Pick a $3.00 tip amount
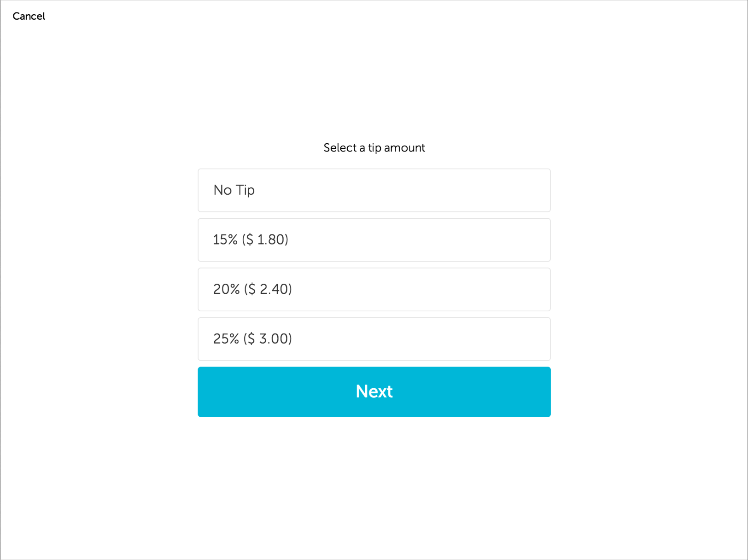748x560 pixels. [x=374, y=339]
